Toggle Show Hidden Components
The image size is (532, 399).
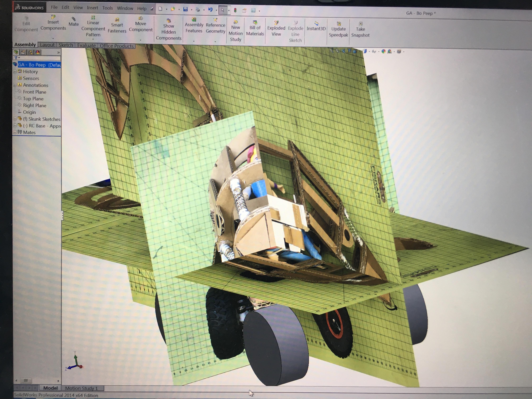pyautogui.click(x=169, y=21)
